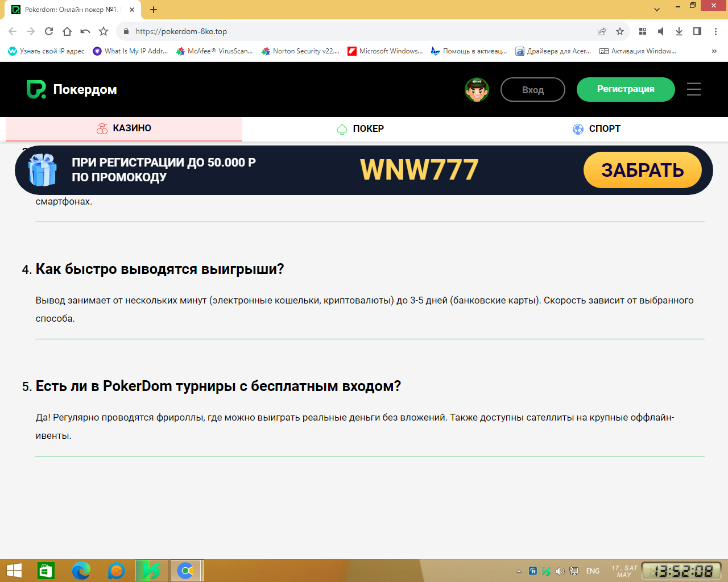The width and height of the screenshot is (728, 582).
Task: Go forward using browser forward arrow
Action: pyautogui.click(x=31, y=31)
